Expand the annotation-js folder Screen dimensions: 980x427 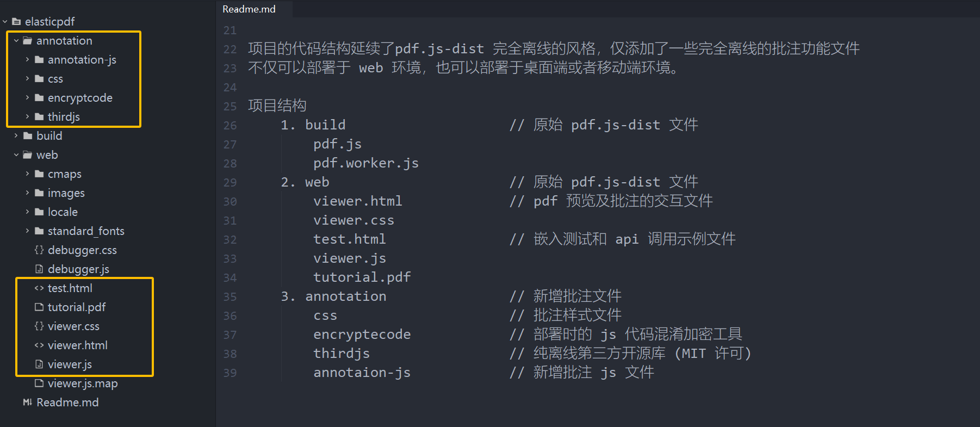28,59
